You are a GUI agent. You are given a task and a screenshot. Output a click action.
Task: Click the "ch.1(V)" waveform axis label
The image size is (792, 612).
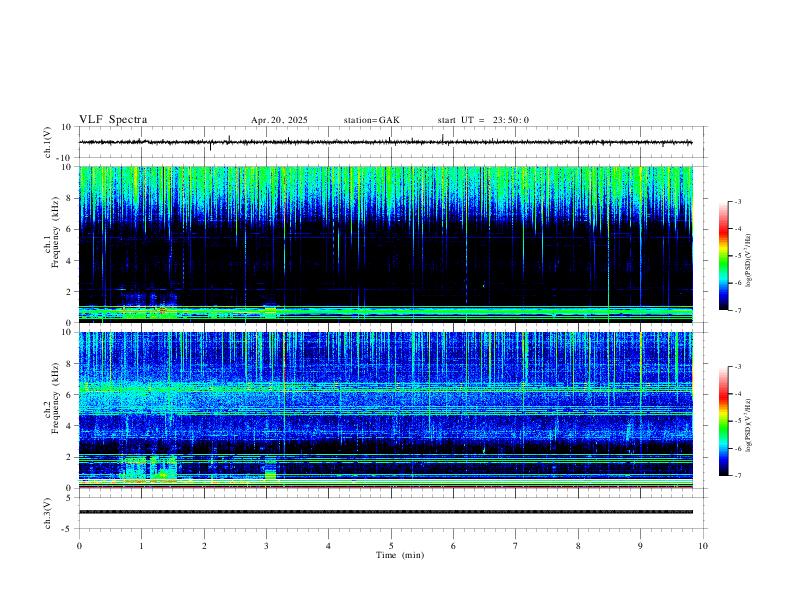(x=48, y=142)
